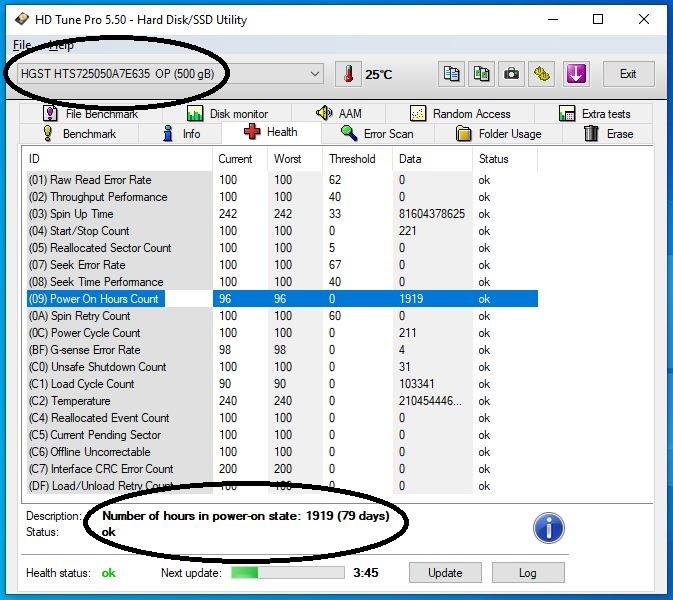This screenshot has height=600, width=673.
Task: Select the Load Cycle Count row
Action: tap(282, 384)
